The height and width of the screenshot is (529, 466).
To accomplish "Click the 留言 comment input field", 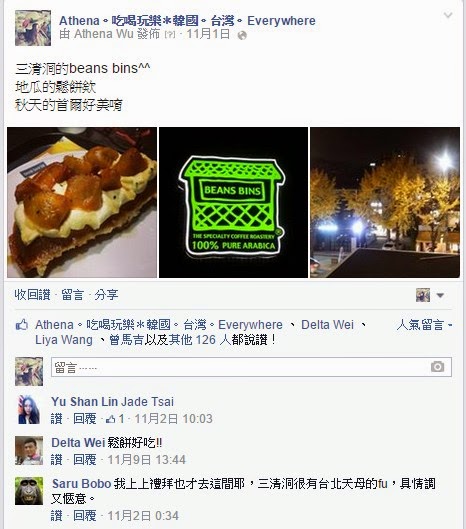I will click(x=251, y=367).
